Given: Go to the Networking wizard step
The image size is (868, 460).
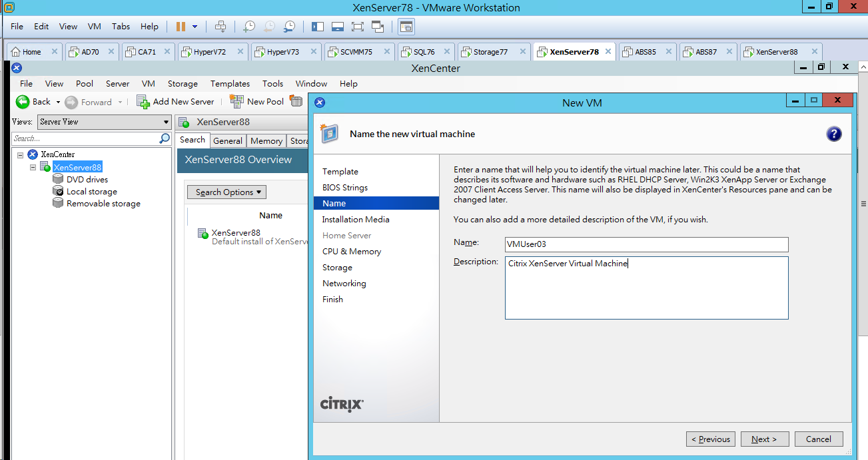Looking at the screenshot, I should coord(344,284).
